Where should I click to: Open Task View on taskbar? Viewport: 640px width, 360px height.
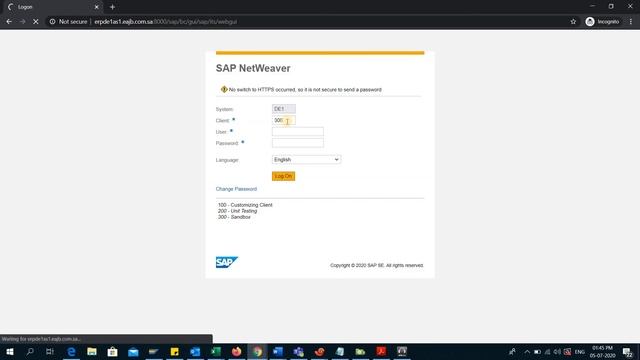tap(50, 351)
